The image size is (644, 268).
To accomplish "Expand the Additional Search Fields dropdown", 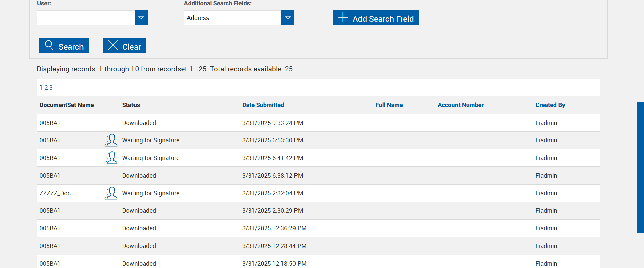I will (288, 18).
